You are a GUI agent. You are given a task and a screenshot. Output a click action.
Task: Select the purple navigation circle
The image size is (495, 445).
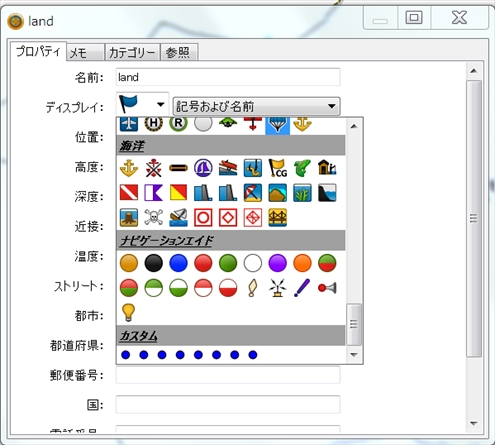[x=277, y=263]
